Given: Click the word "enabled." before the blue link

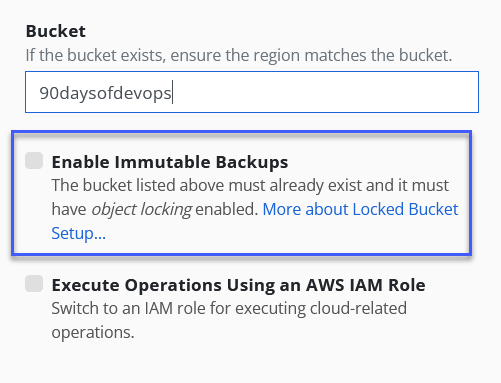Looking at the screenshot, I should (x=227, y=209).
